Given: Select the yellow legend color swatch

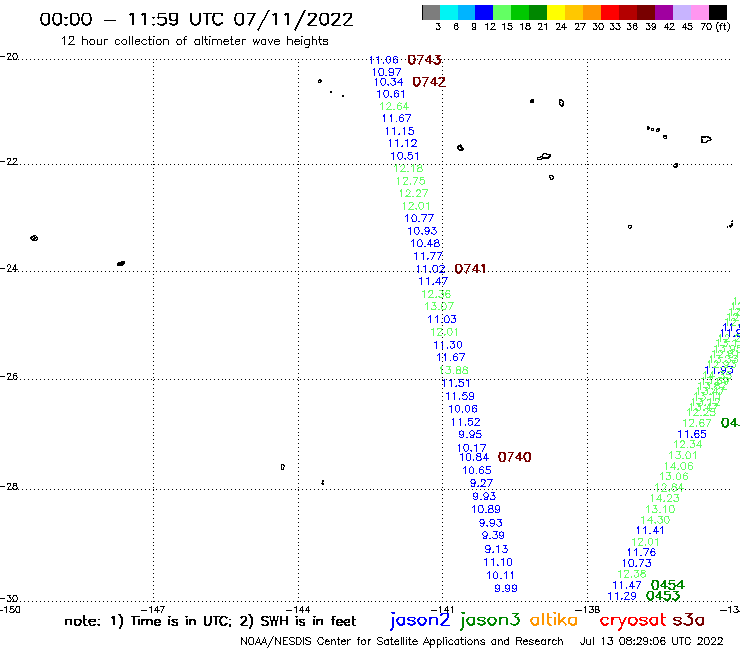Looking at the screenshot, I should [x=556, y=12].
